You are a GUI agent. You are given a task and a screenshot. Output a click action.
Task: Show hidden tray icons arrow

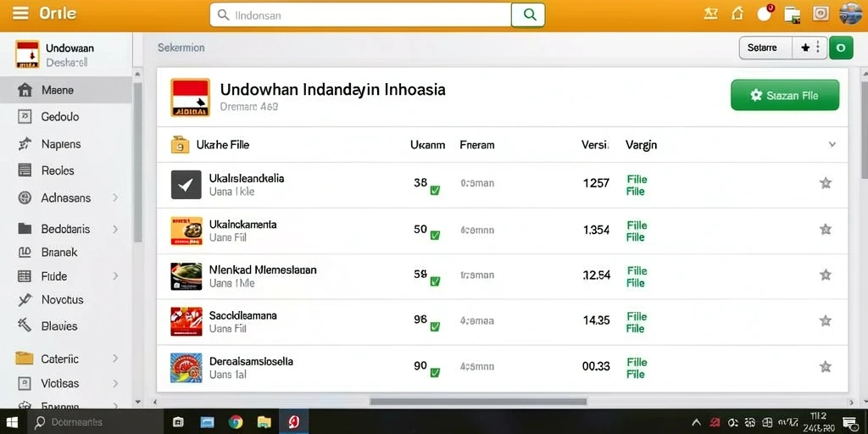coord(697,423)
